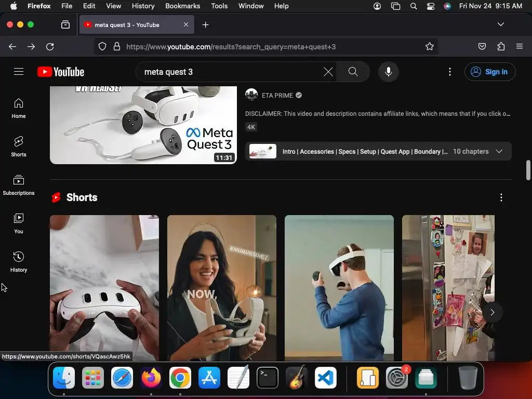The height and width of the screenshot is (399, 532).
Task: Clear the search box with X
Action: click(328, 72)
